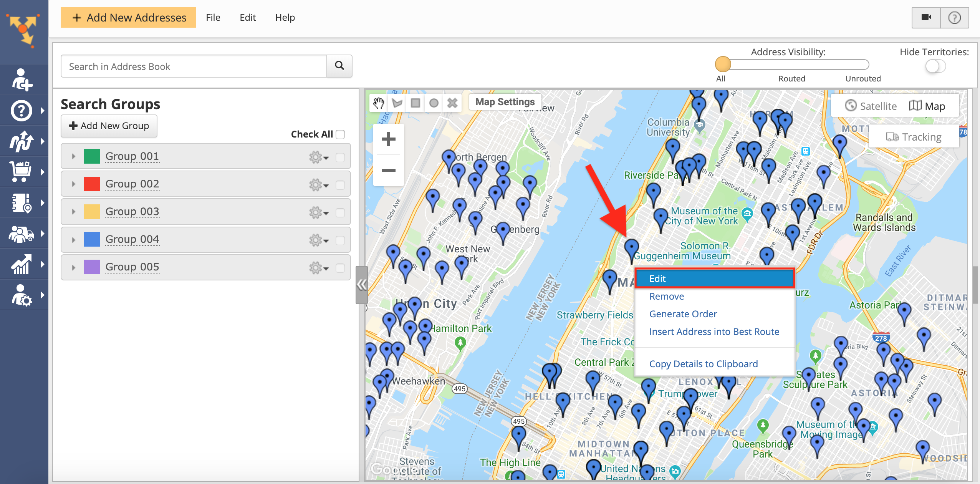Tick the Check All checkbox

click(340, 134)
